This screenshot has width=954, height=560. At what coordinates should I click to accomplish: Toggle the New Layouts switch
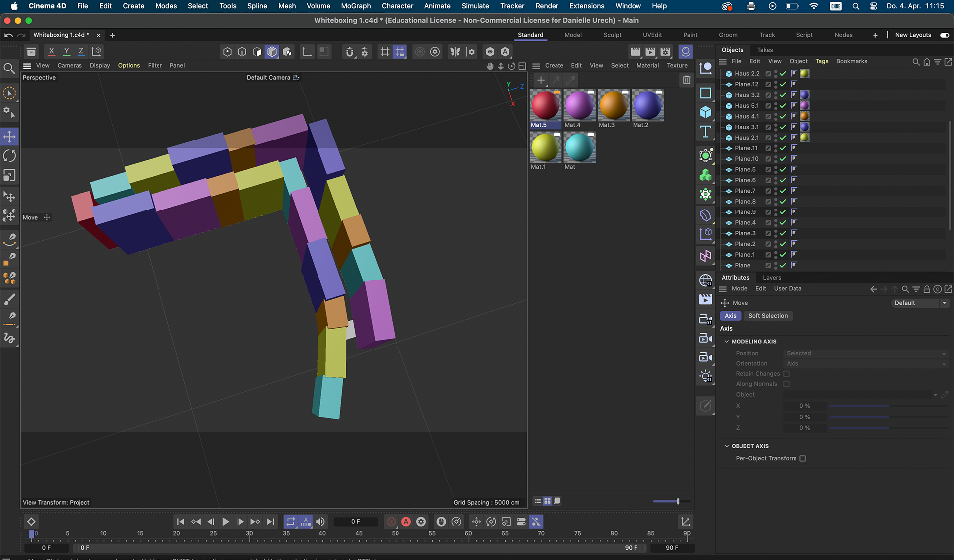[x=944, y=35]
